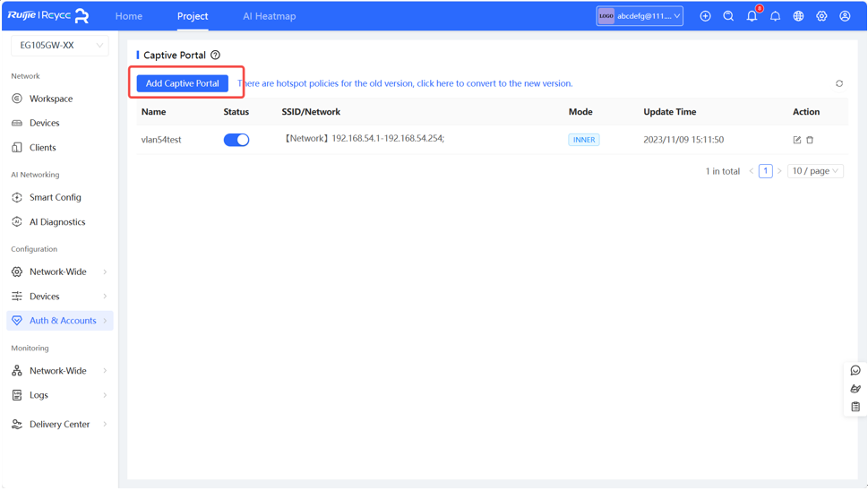Click the Clients sidebar icon
The image size is (868, 491).
pyautogui.click(x=17, y=147)
